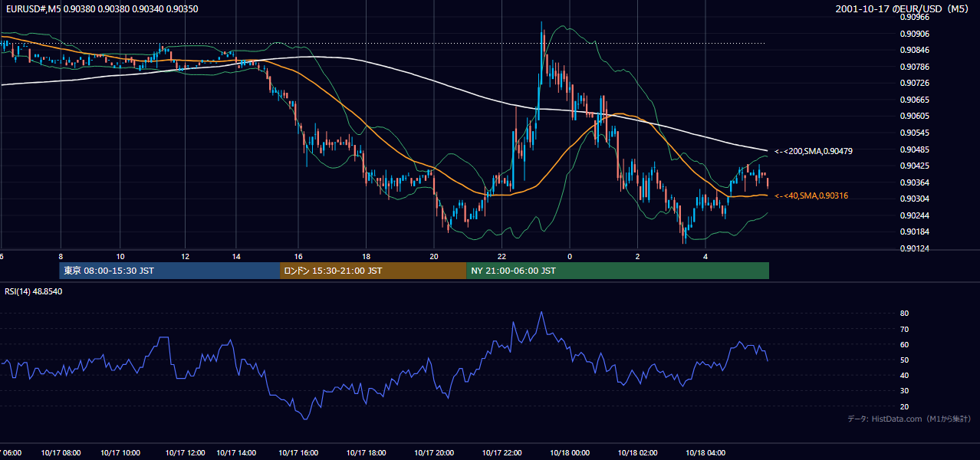The height and width of the screenshot is (460, 980).
Task: Open the HistData.com data source credit
Action: [909, 419]
